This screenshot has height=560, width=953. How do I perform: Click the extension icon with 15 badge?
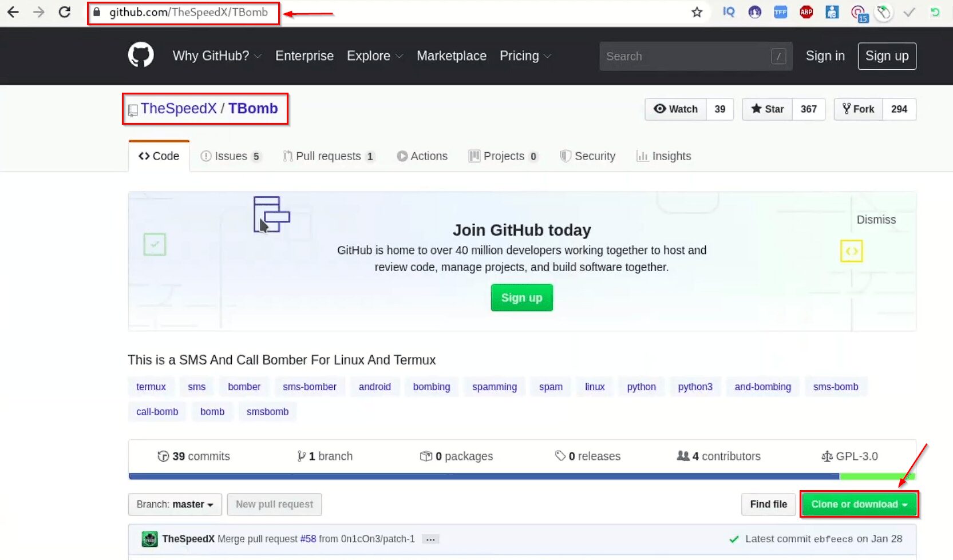tap(859, 13)
